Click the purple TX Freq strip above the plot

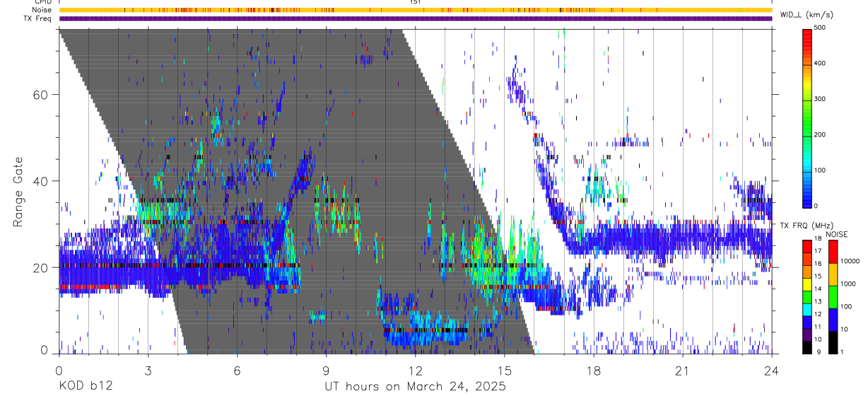click(415, 18)
